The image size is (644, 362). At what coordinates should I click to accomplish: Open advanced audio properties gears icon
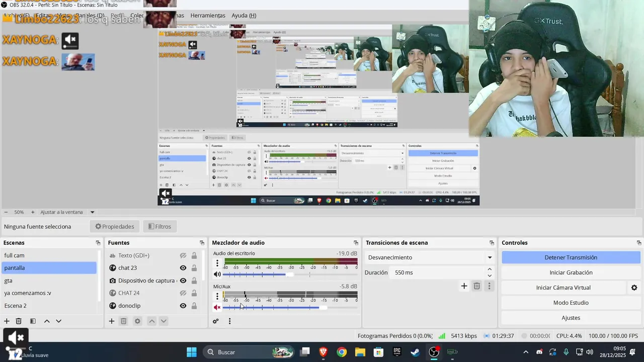(x=216, y=321)
